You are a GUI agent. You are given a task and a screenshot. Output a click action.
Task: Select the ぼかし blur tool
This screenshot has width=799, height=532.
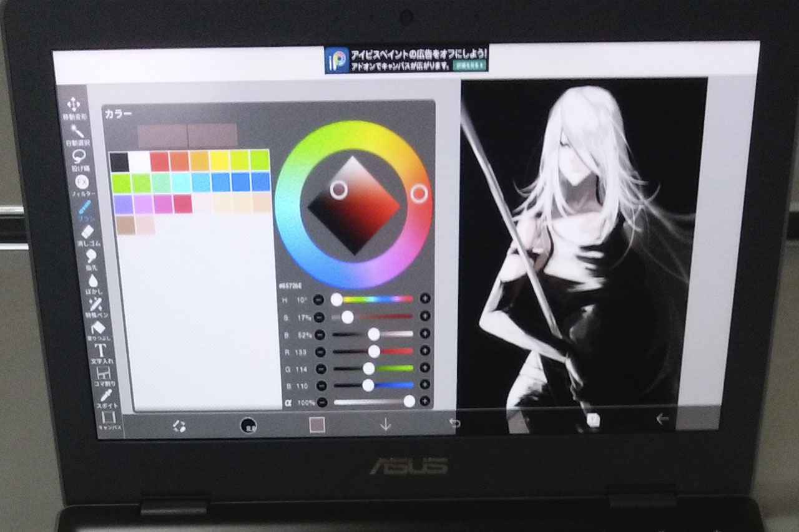coord(94,284)
